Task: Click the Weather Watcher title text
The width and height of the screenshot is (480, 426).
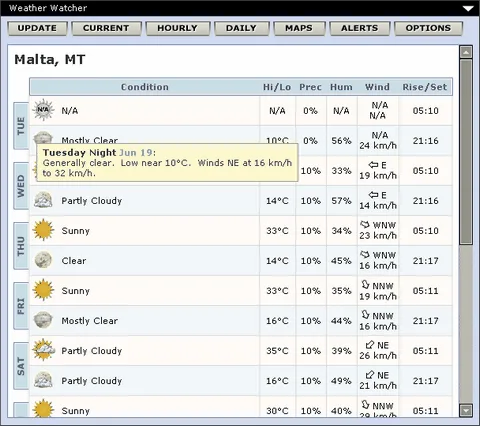Action: coord(48,8)
